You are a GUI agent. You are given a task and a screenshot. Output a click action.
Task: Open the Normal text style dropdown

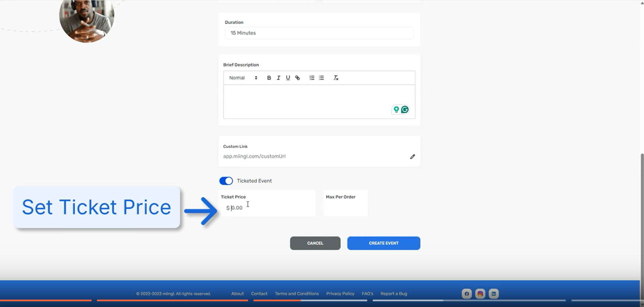coord(243,78)
